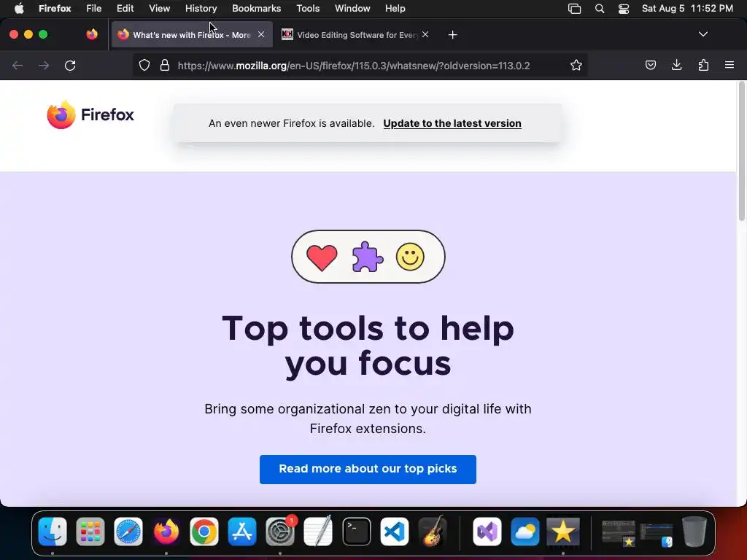
Task: Open Trash from the Dock
Action: click(x=694, y=532)
